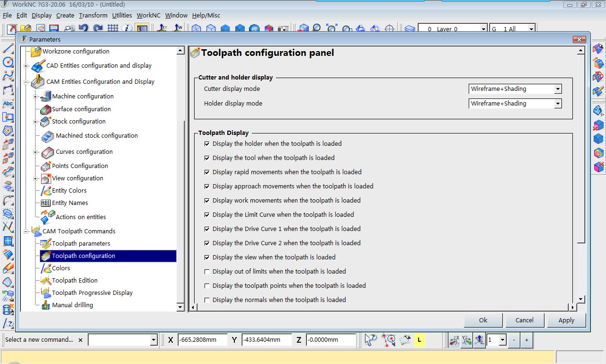Image resolution: width=606 pixels, height=364 pixels.
Task: Enable Display out of limits checkbox
Action: 207,271
